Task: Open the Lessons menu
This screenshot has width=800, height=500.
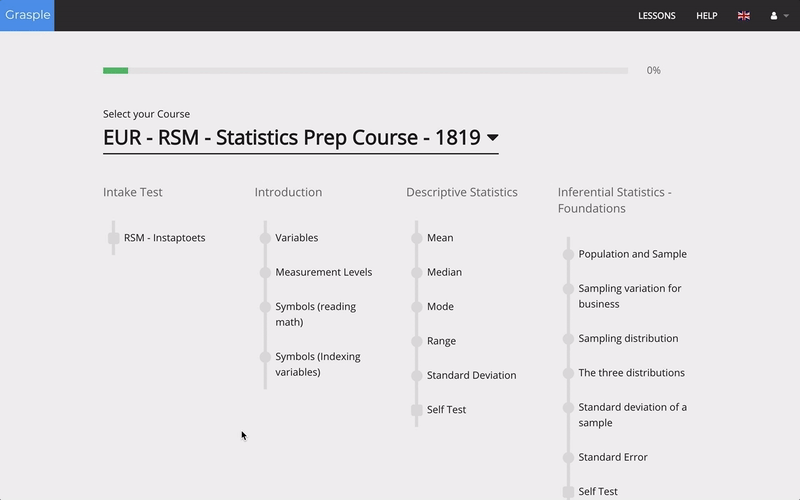Action: coord(657,16)
